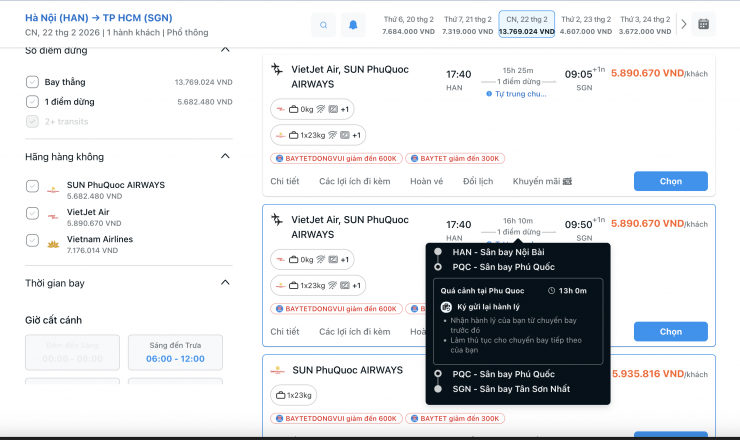The width and height of the screenshot is (740, 440).
Task: Check the Vietnam Airlines airline filter
Action: pyautogui.click(x=33, y=241)
